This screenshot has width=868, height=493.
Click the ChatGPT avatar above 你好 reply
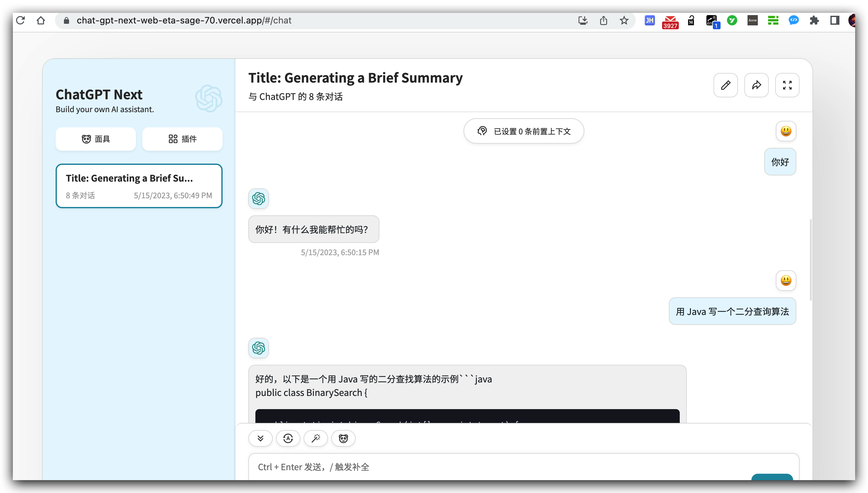point(259,199)
